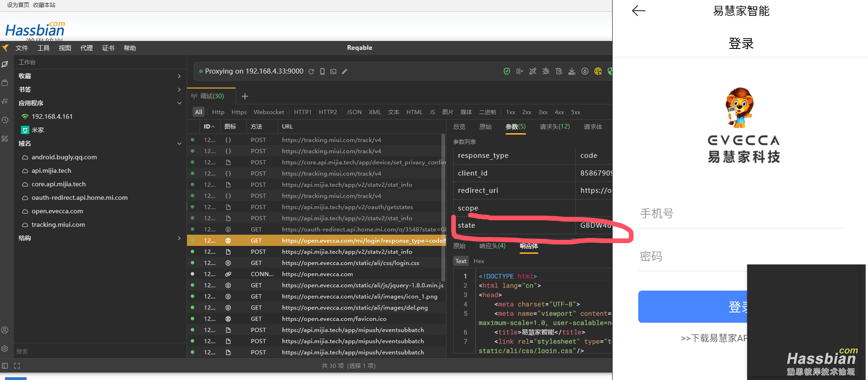
Task: Toggle the rewrite icon in proxy toolbar
Action: [533, 71]
